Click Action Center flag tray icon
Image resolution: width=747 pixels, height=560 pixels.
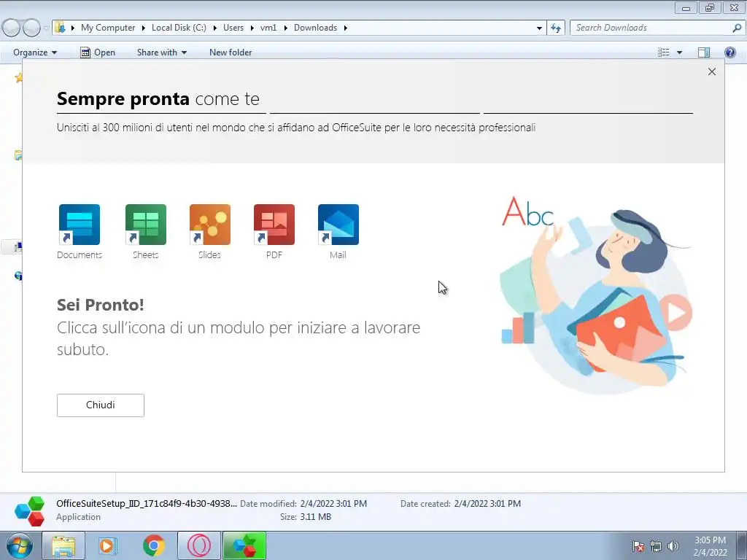pyautogui.click(x=638, y=546)
